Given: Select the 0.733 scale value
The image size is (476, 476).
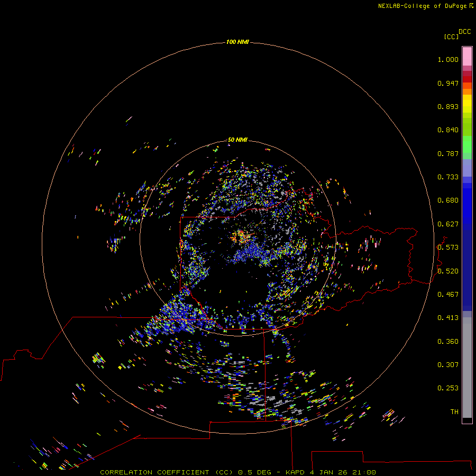Looking at the screenshot, I should pyautogui.click(x=448, y=177).
